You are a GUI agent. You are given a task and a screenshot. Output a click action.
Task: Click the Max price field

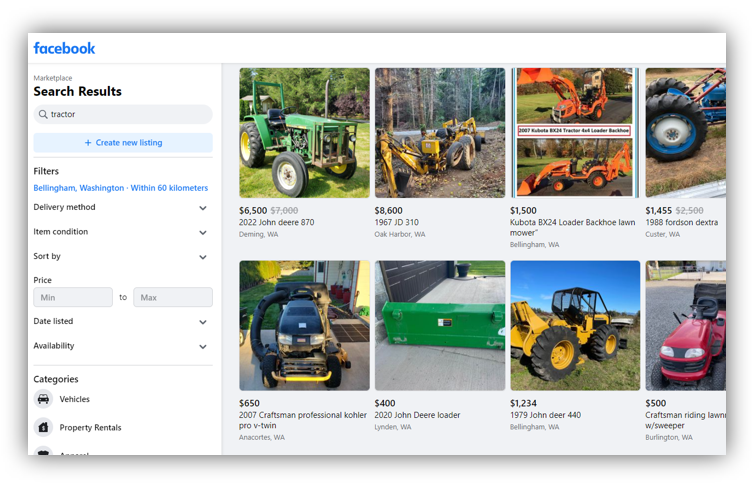(x=173, y=297)
